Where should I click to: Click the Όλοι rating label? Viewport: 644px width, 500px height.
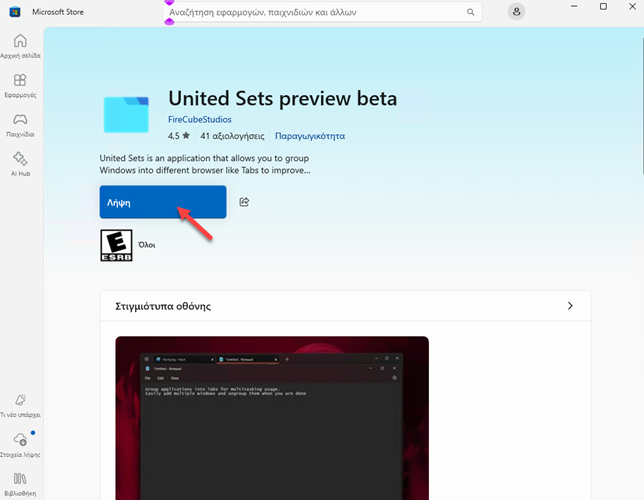(147, 245)
